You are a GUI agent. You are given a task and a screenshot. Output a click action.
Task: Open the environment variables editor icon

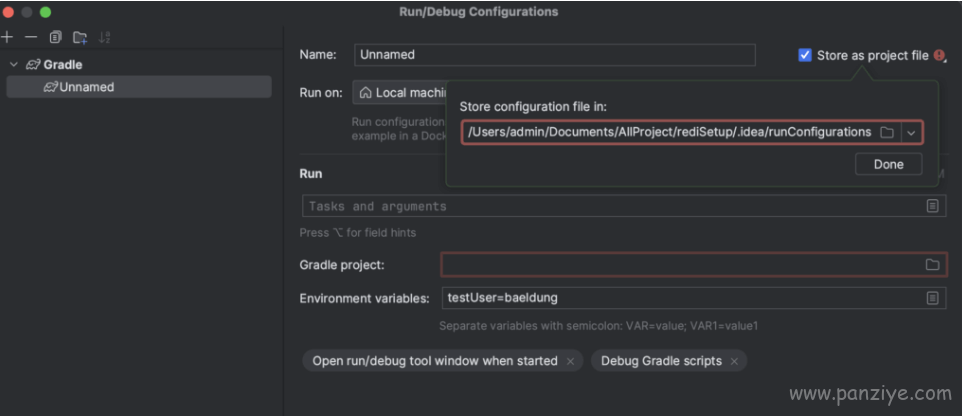click(933, 298)
